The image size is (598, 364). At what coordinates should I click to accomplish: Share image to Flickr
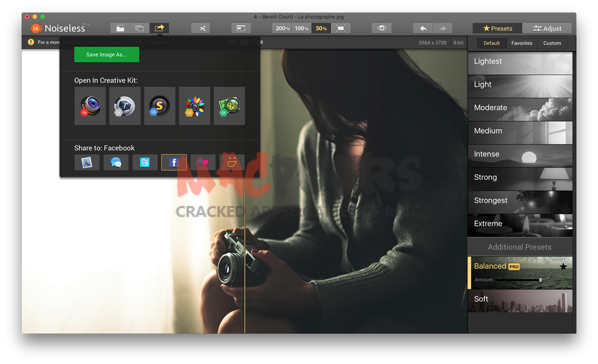(x=203, y=162)
